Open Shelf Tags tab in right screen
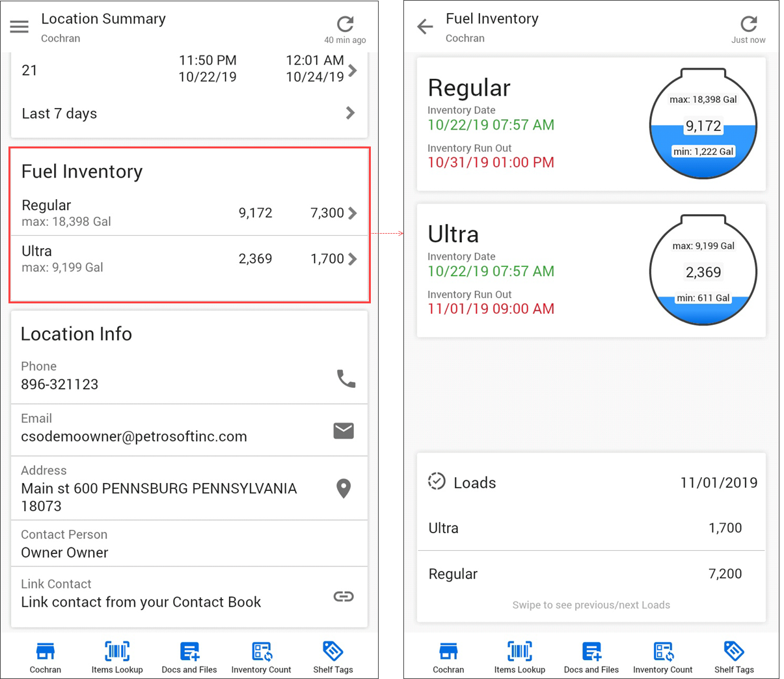This screenshot has height=679, width=784. click(734, 657)
